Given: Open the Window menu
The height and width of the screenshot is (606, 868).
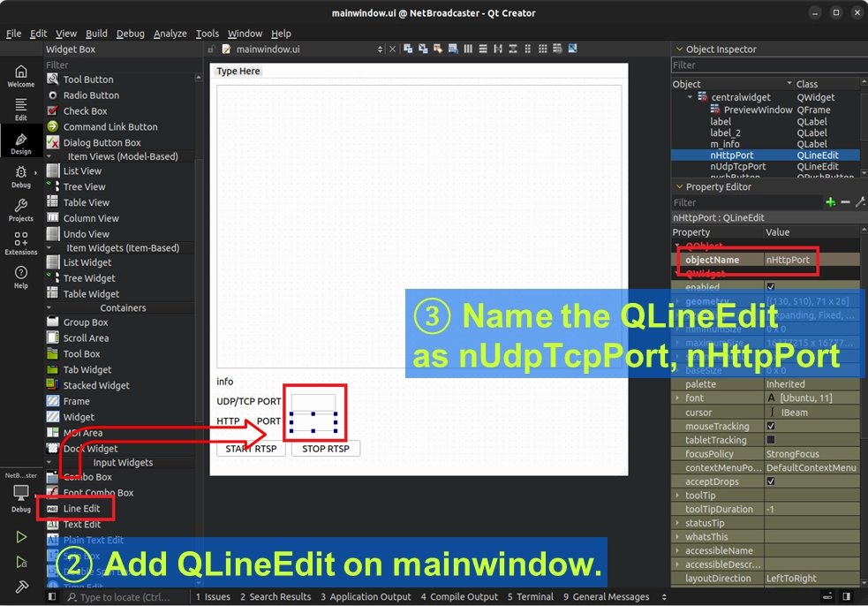Looking at the screenshot, I should click(245, 34).
